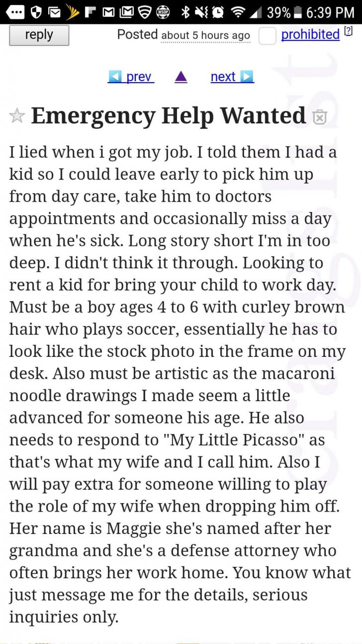Viewport: 362px width, 644px height.
Task: Click the Emergency Help Wanted title
Action: [x=168, y=115]
